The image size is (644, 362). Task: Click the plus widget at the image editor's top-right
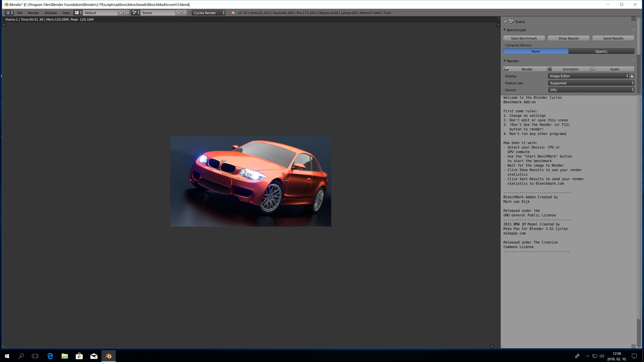(x=498, y=25)
